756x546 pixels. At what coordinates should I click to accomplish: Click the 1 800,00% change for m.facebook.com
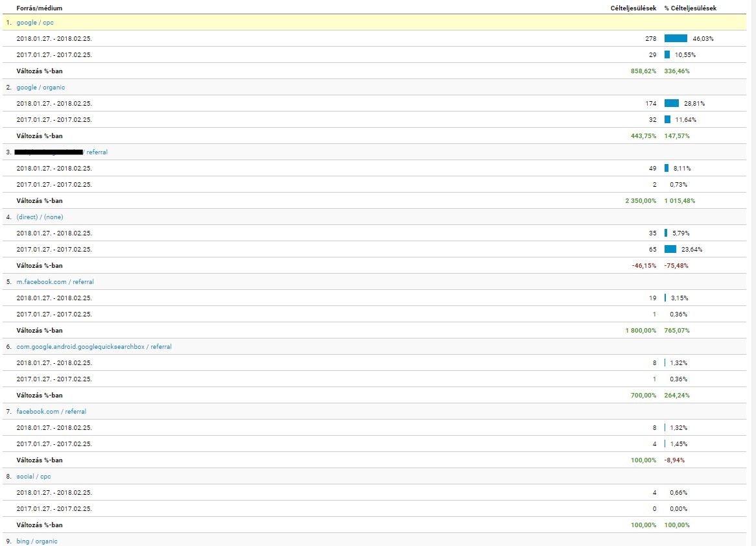641,331
